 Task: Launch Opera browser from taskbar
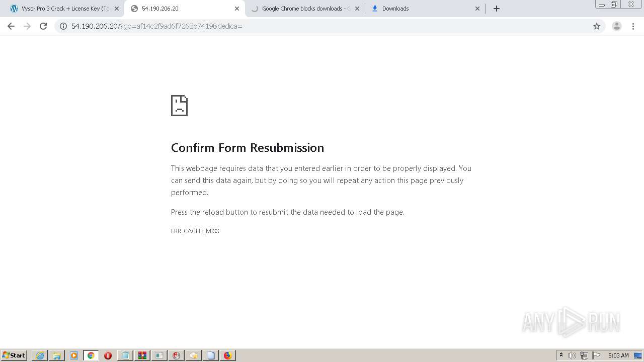pos(108,355)
